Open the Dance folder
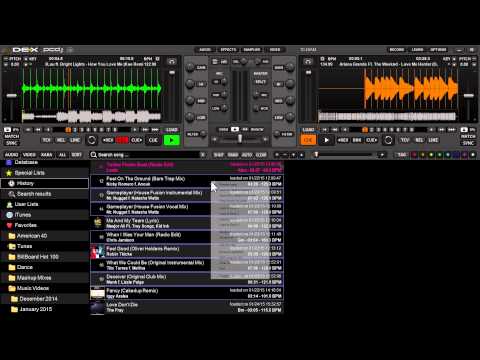This screenshot has height=360, width=480. pyautogui.click(x=24, y=267)
